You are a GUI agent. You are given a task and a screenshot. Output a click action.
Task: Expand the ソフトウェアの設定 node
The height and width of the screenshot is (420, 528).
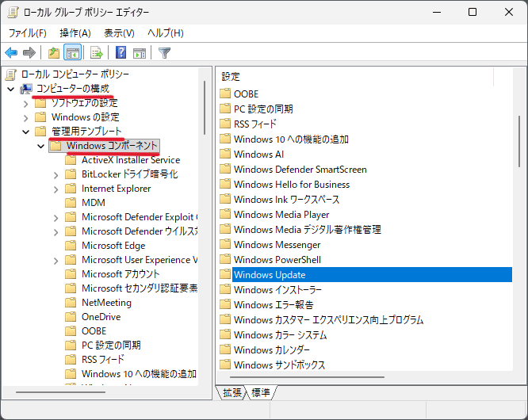click(26, 104)
